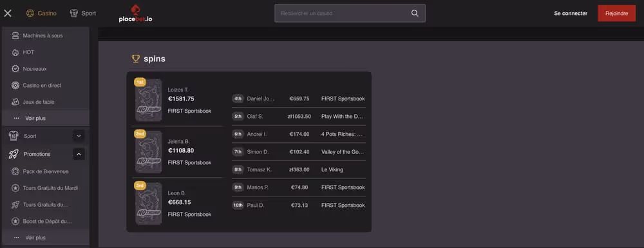Click the spins heading
Image resolution: width=644 pixels, height=248 pixels.
(x=155, y=59)
